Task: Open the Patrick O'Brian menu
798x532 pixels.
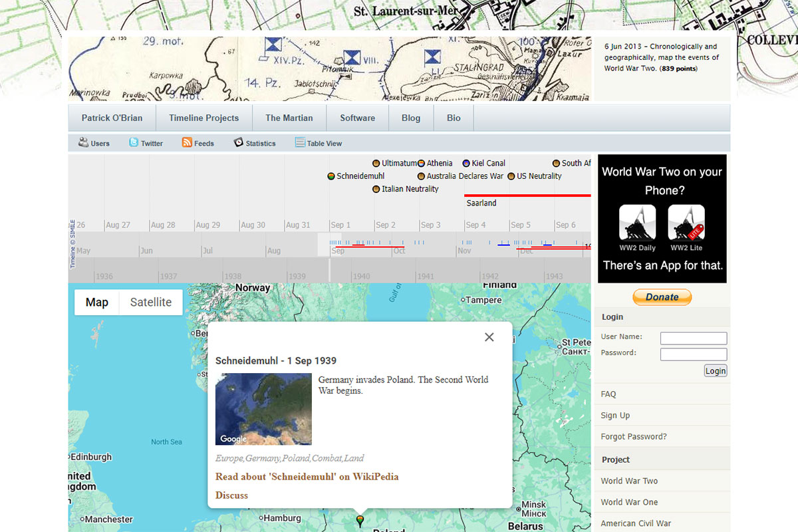Action: click(112, 118)
